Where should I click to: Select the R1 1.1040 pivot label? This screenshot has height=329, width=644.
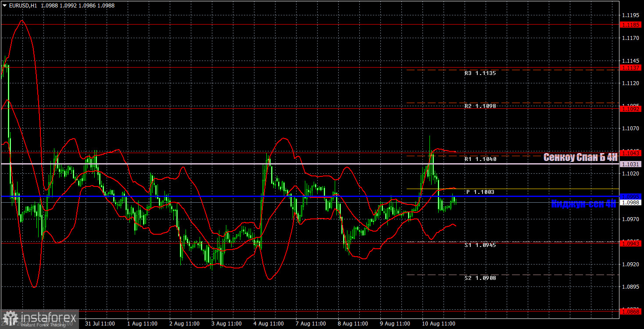tap(480, 159)
